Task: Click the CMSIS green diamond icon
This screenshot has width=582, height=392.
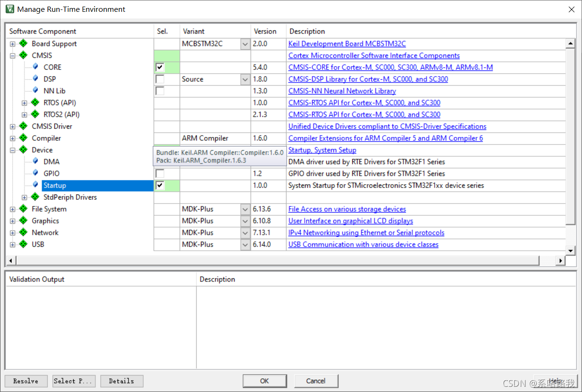Action: coord(23,55)
